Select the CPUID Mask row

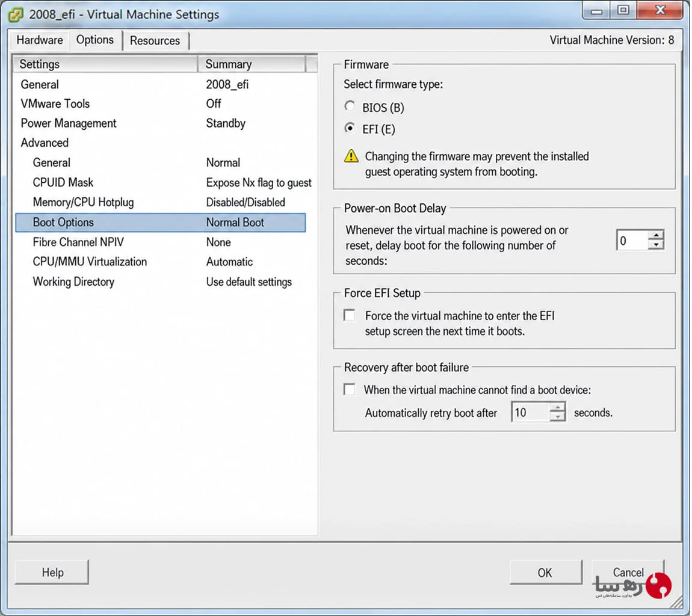click(160, 182)
